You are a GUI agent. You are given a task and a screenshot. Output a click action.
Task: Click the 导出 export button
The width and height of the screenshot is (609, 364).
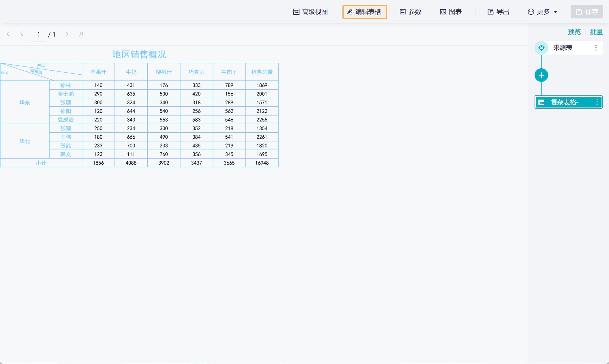(x=498, y=12)
